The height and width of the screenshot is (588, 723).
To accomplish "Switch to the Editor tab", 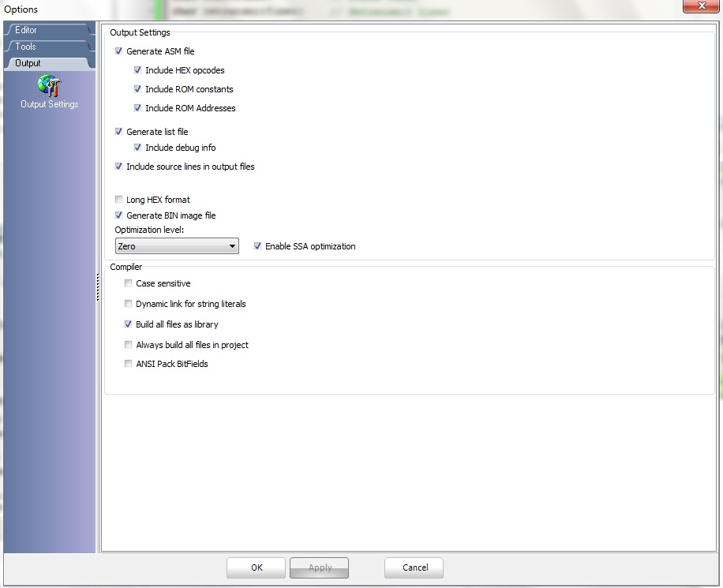I will click(x=48, y=30).
